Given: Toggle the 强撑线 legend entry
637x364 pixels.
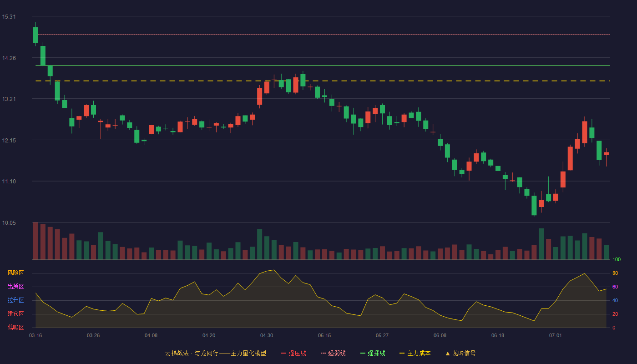Looking at the screenshot, I should pos(373,353).
